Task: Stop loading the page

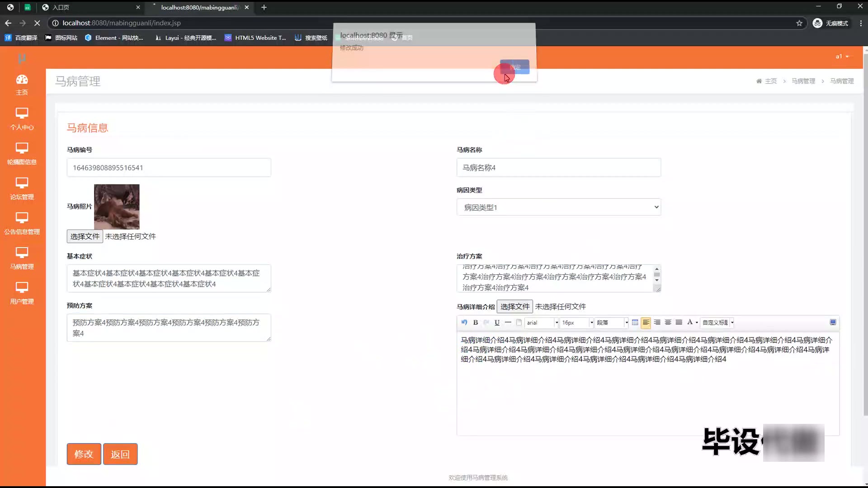Action: pyautogui.click(x=37, y=23)
